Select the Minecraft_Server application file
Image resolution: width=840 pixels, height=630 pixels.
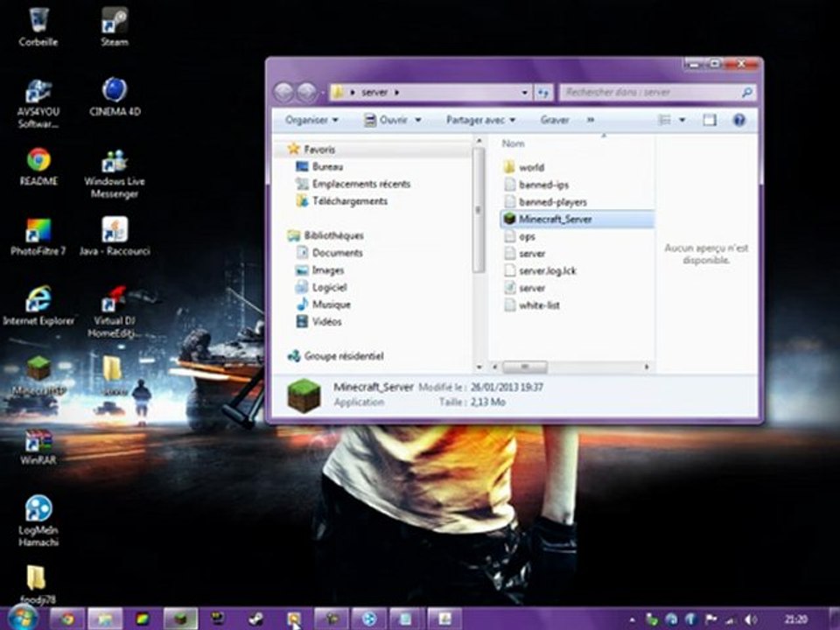coord(577,219)
